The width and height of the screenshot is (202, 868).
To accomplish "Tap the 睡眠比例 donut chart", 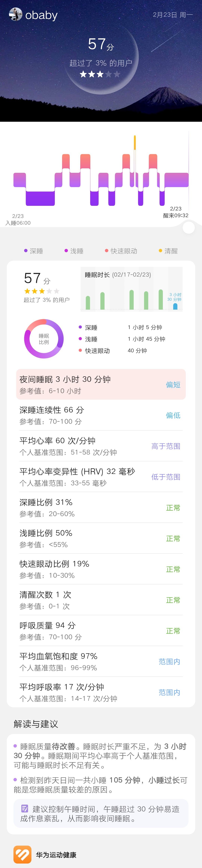I will click(x=44, y=339).
